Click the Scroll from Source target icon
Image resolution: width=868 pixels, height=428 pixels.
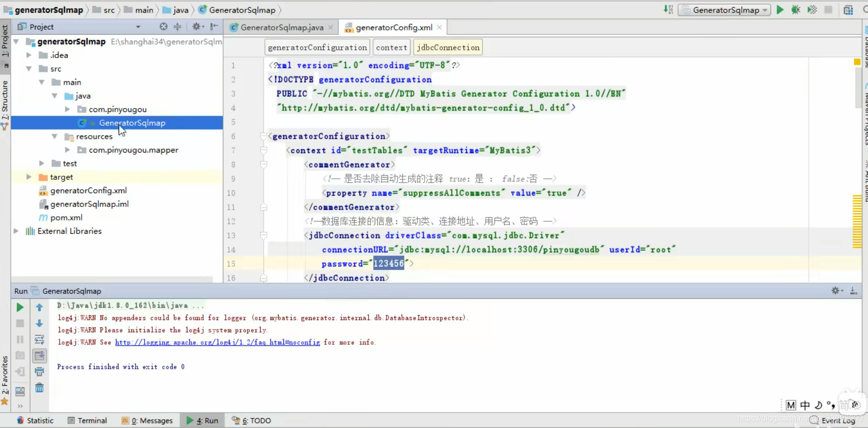(x=163, y=27)
